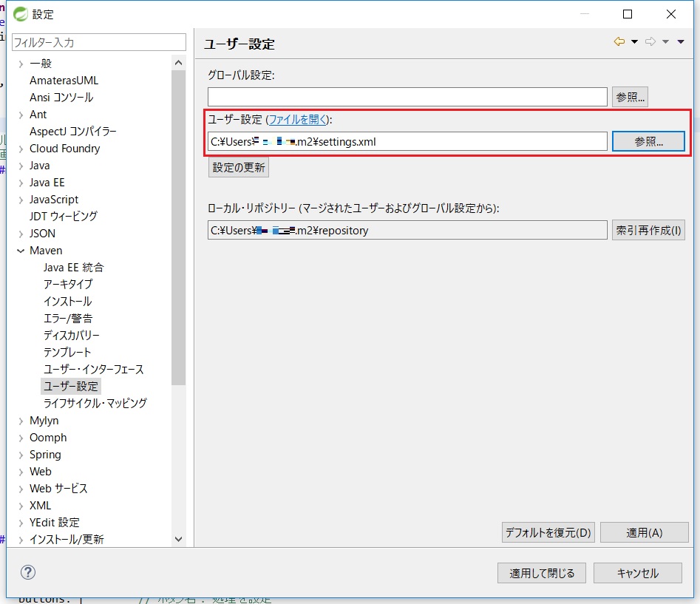This screenshot has width=700, height=604.
Task: Select the Spring tree label
Action: coord(45,455)
